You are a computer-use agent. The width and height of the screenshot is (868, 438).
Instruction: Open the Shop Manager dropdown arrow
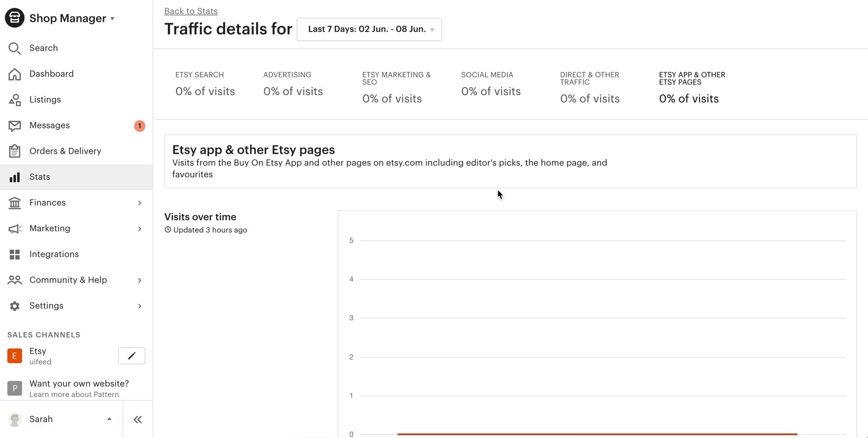pyautogui.click(x=113, y=19)
